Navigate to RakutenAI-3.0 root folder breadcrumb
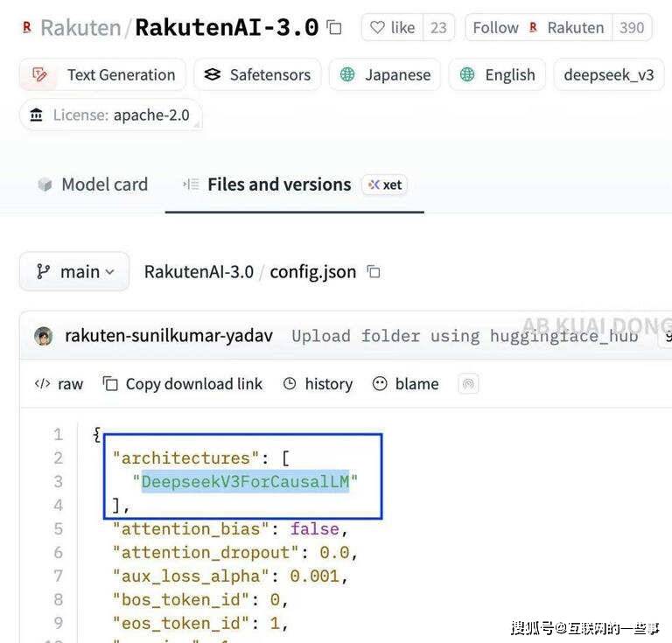The width and height of the screenshot is (672, 643). pos(199,272)
